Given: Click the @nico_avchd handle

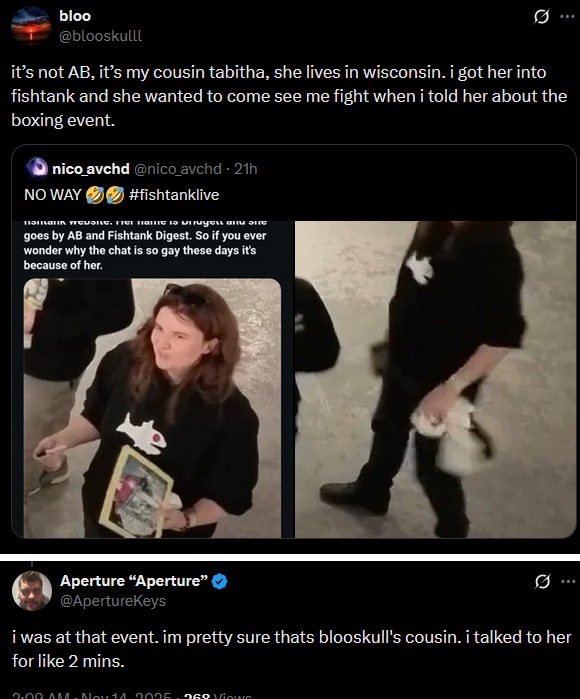Looking at the screenshot, I should click(177, 169).
